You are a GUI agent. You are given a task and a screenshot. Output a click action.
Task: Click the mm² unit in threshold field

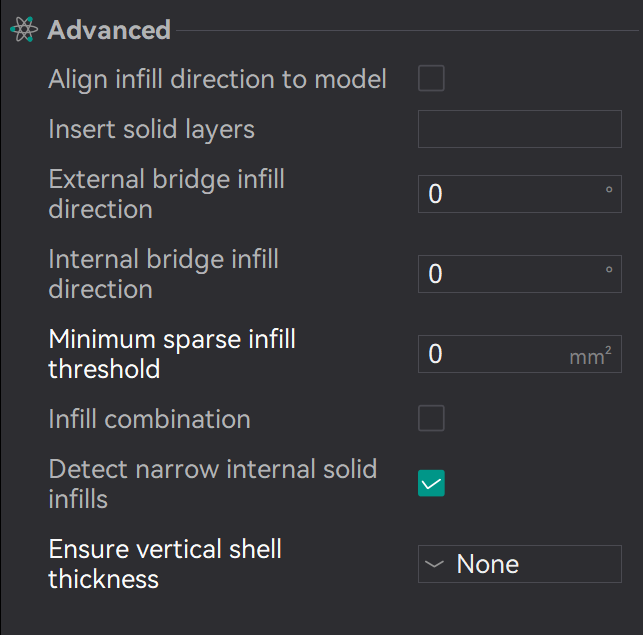[590, 355]
